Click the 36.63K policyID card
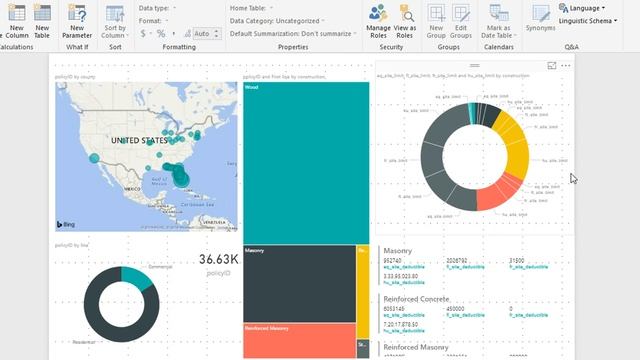 [x=218, y=264]
